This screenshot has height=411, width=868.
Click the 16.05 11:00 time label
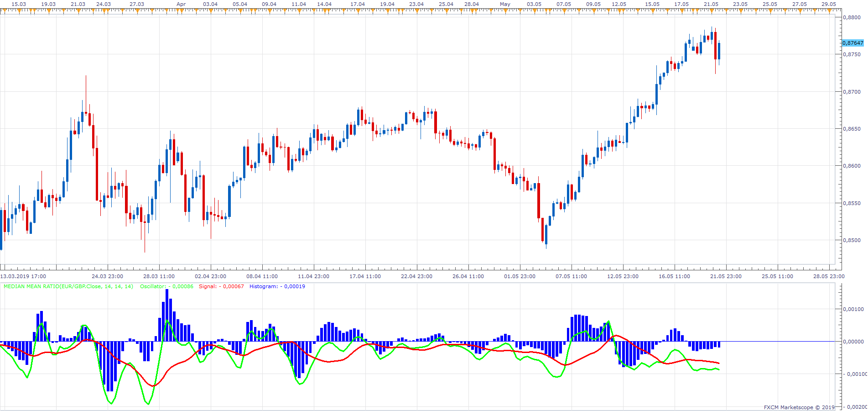point(675,276)
